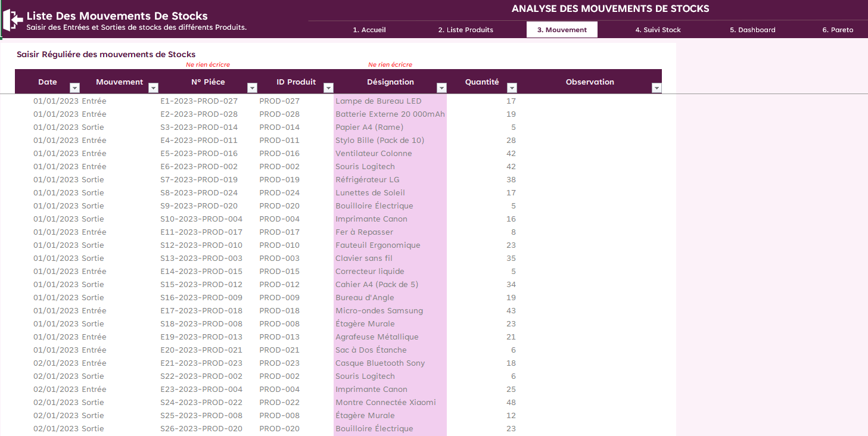Open the Observation column filter dropdown

click(657, 88)
